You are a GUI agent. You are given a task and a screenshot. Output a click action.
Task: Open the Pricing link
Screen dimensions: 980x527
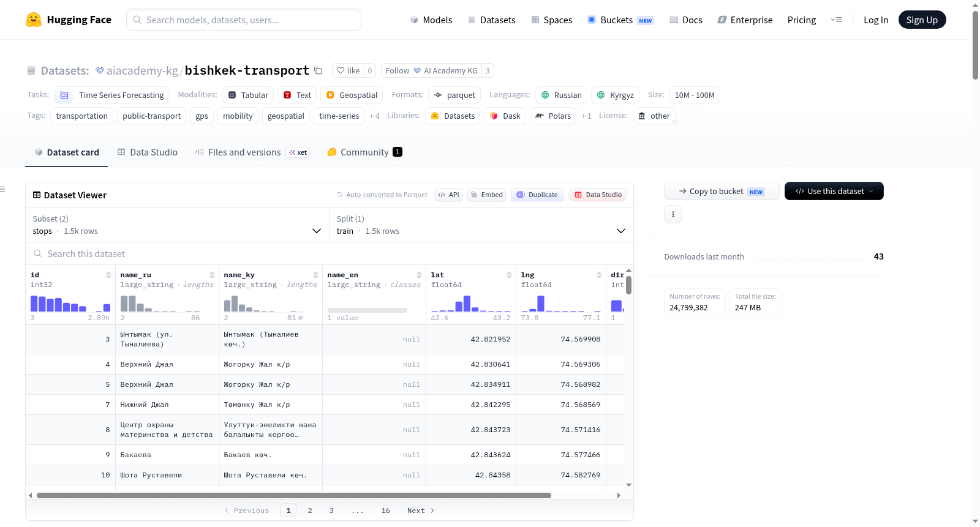point(802,20)
